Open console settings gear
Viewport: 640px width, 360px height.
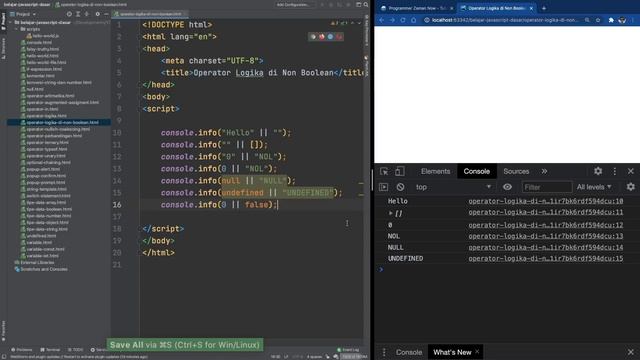pyautogui.click(x=631, y=187)
